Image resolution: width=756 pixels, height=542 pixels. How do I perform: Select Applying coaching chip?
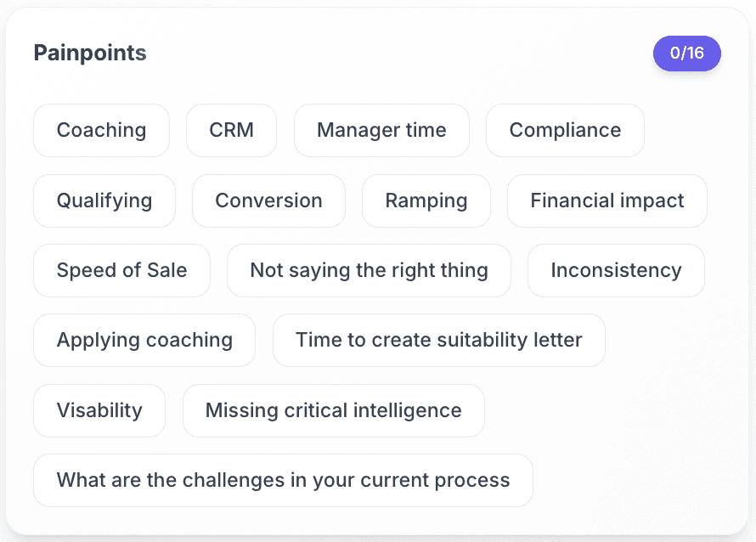click(x=144, y=340)
